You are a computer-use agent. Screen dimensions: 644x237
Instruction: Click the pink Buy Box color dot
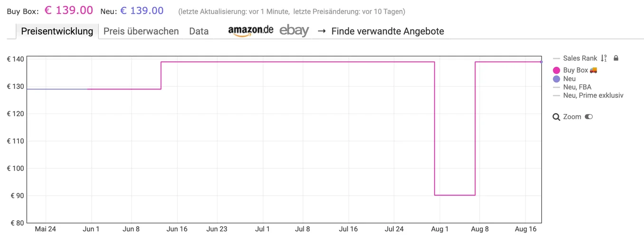(557, 70)
